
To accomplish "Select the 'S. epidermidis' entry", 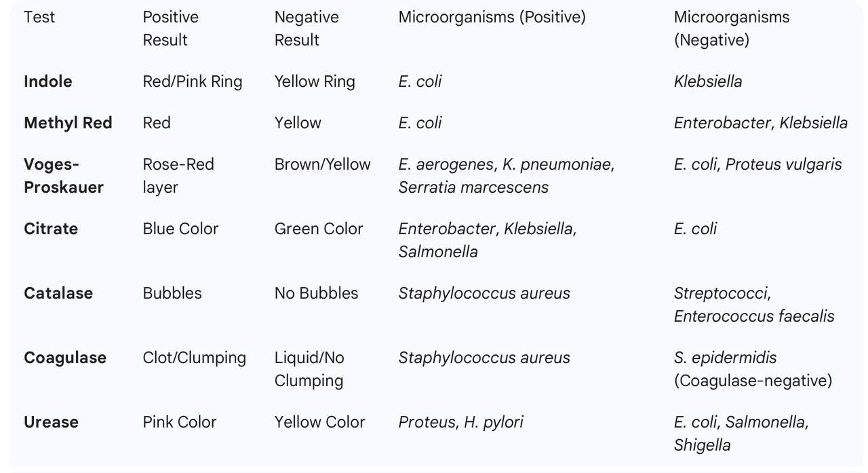I will [x=725, y=358].
